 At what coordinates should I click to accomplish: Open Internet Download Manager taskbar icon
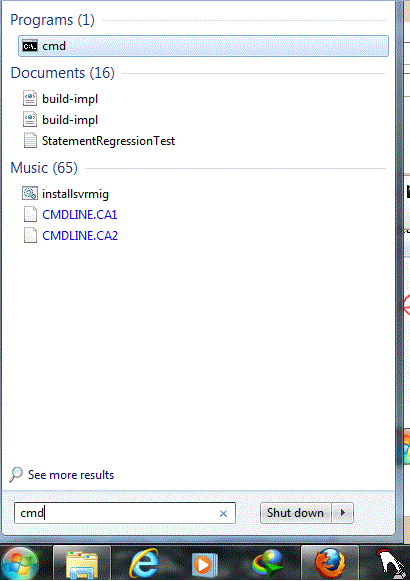click(x=268, y=564)
